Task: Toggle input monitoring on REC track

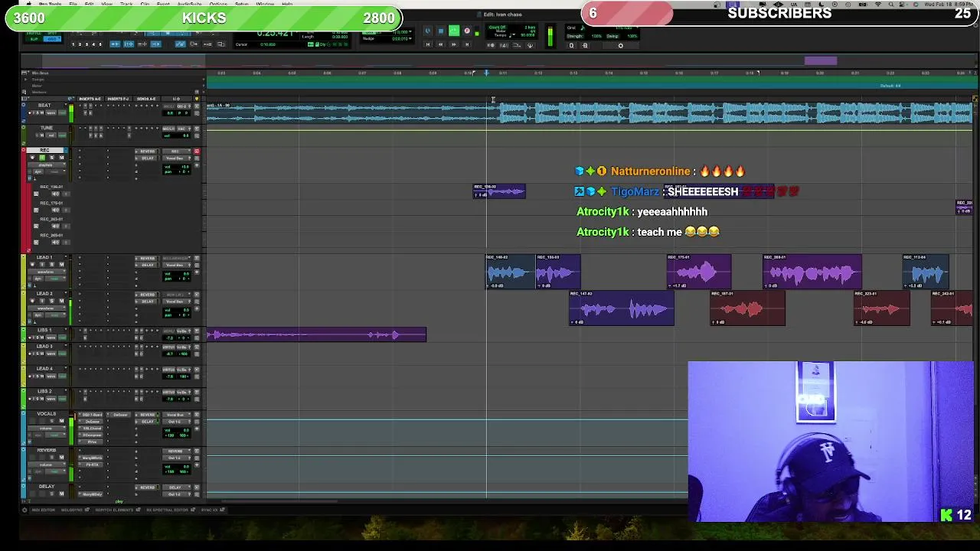Action: click(x=42, y=158)
